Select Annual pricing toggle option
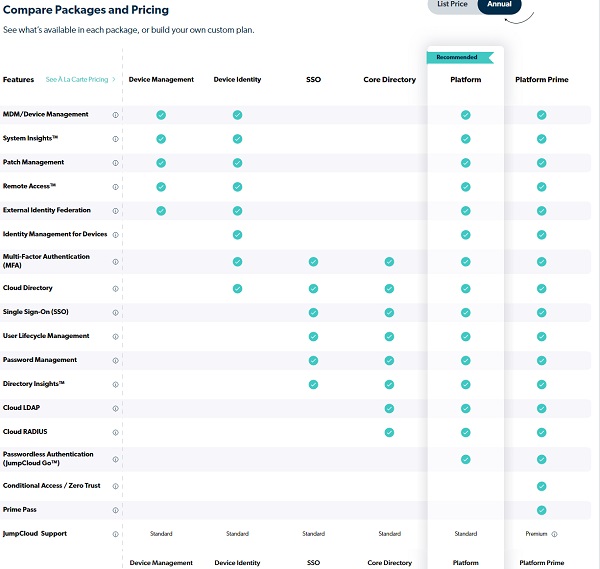 (499, 5)
